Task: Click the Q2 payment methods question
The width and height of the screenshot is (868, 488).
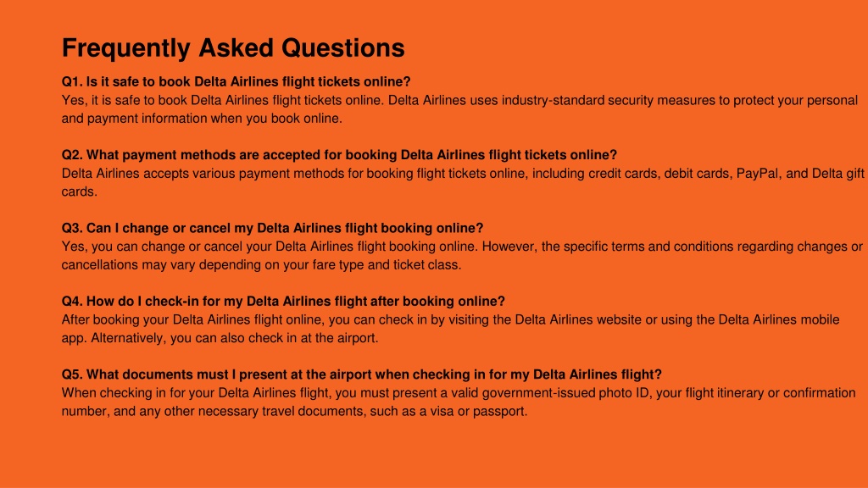Action: tap(339, 155)
